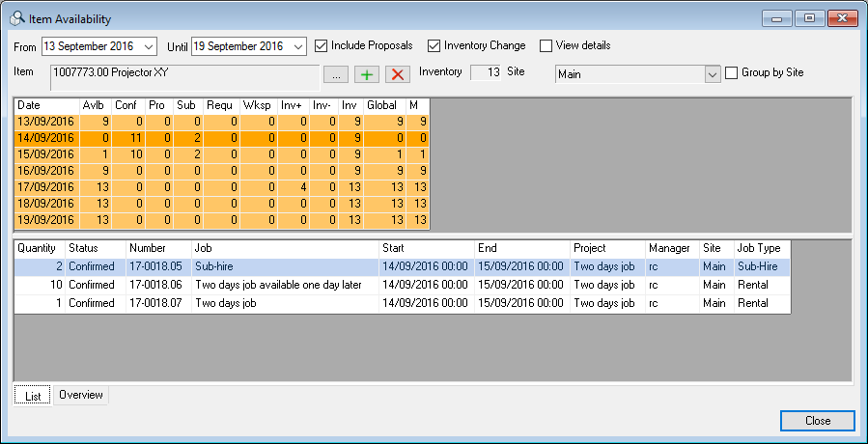The height and width of the screenshot is (444, 868).
Task: Expand the Site dropdown showing Main
Action: click(x=713, y=74)
